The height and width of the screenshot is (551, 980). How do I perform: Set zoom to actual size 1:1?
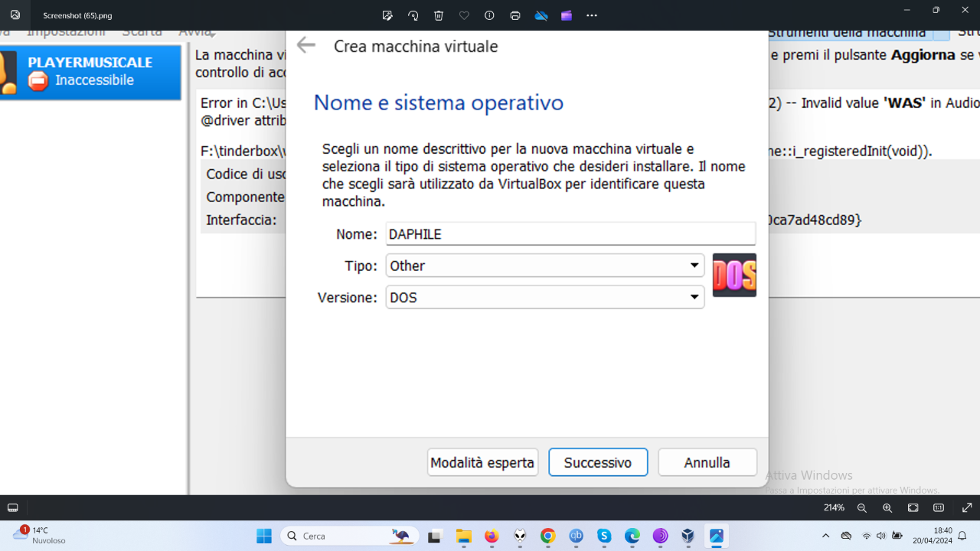pyautogui.click(x=939, y=508)
